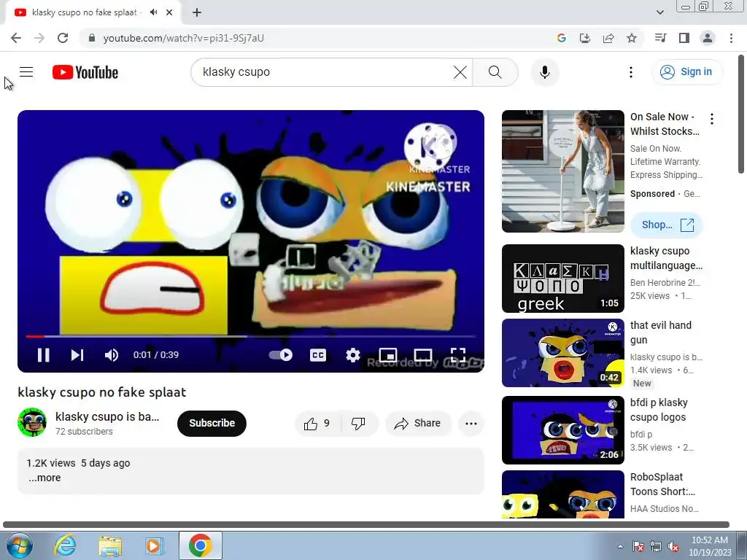This screenshot has height=560, width=747.
Task: Enter full screen mode
Action: 458,355
